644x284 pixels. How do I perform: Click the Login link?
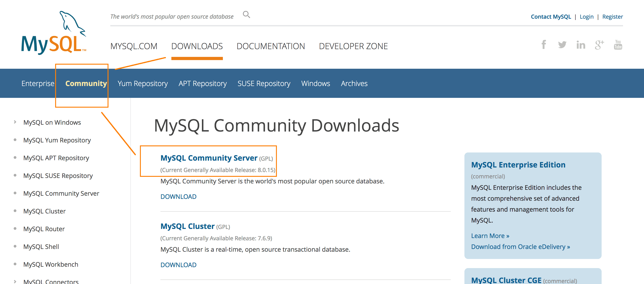click(x=587, y=17)
